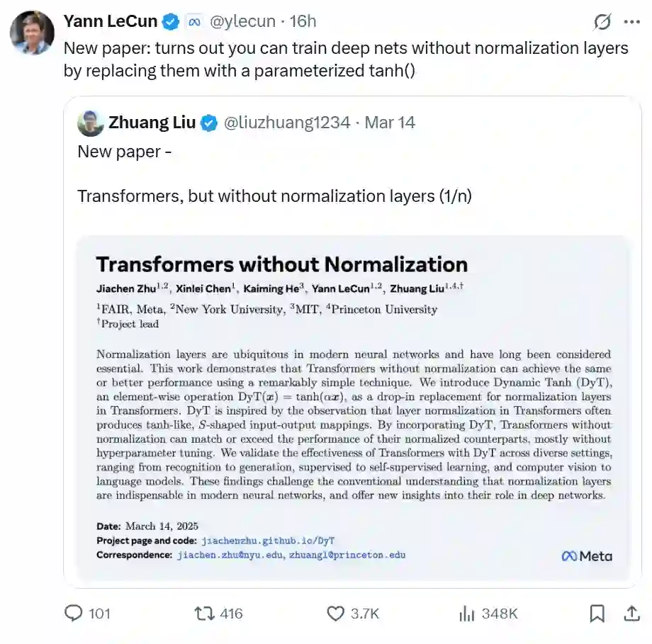This screenshot has height=644, width=652.
Task: Open Zhuang Liu's avatar in quoted post
Action: tap(91, 123)
